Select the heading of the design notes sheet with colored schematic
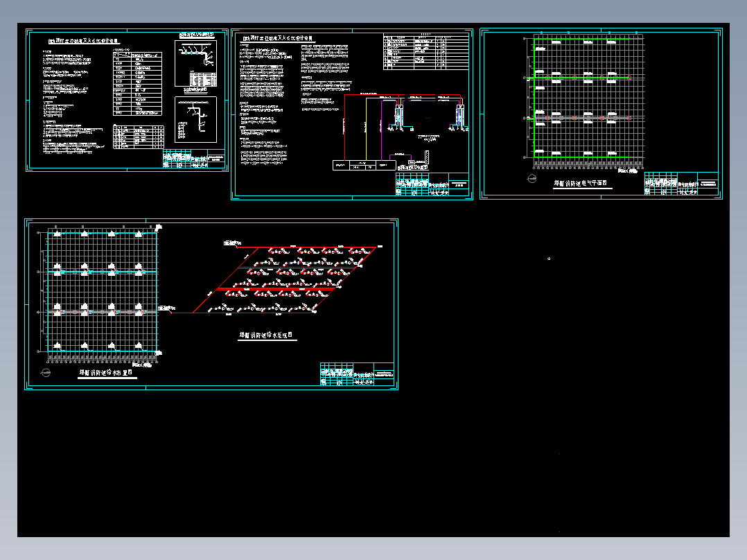Image resolution: width=747 pixels, height=560 pixels. [x=278, y=38]
